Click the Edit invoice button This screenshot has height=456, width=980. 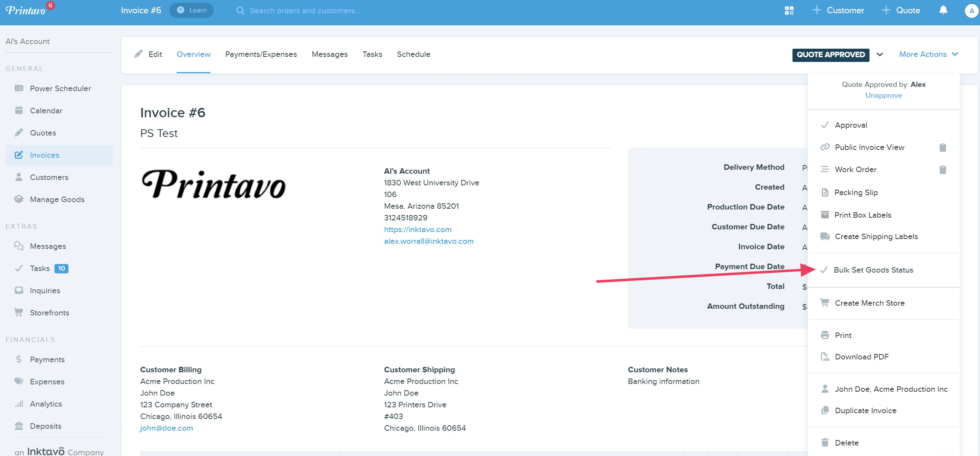point(148,55)
